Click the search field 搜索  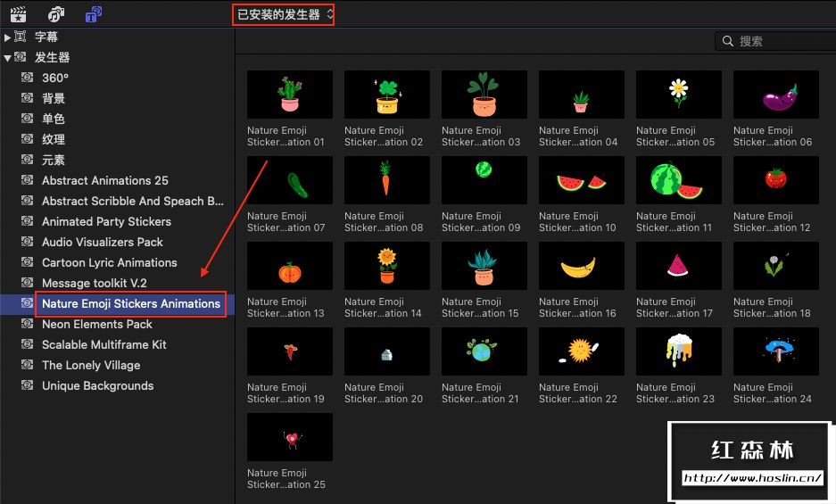point(775,41)
